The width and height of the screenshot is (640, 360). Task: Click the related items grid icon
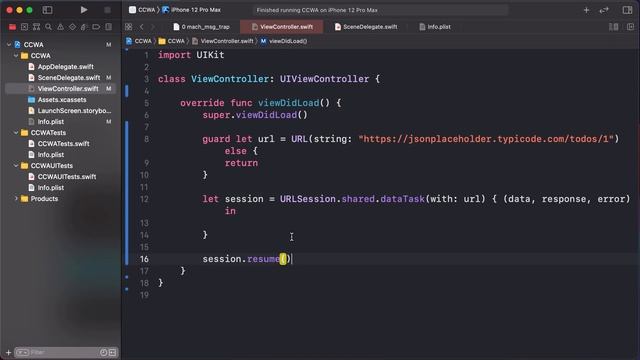pyautogui.click(x=129, y=27)
